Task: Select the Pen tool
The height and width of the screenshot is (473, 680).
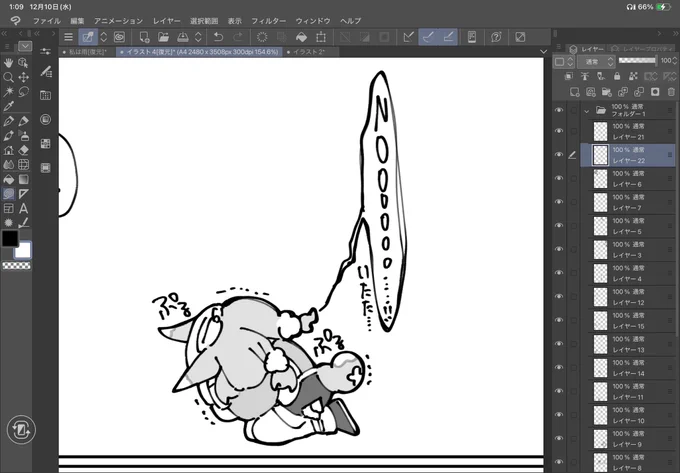Action: pos(8,121)
